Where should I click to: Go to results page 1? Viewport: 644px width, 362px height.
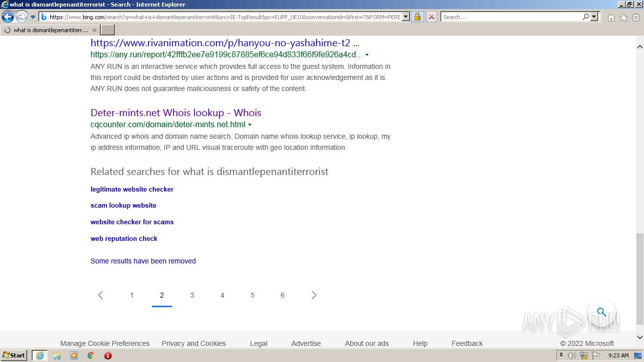point(132,295)
